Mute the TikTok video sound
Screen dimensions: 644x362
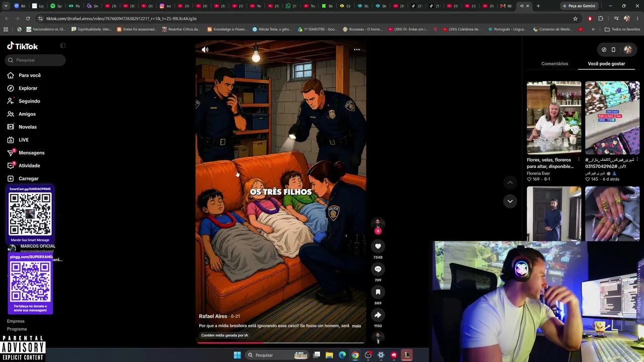[x=205, y=50]
